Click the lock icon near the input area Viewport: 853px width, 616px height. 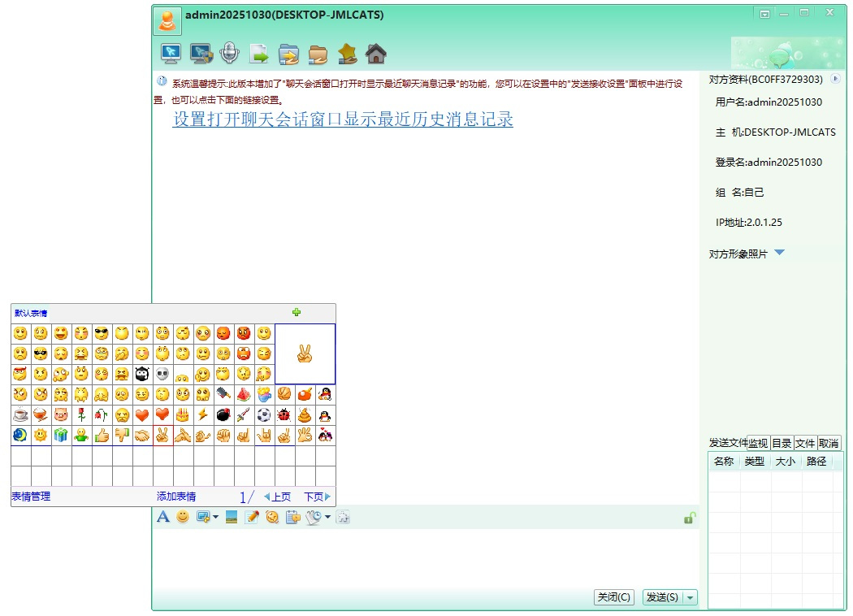[690, 517]
